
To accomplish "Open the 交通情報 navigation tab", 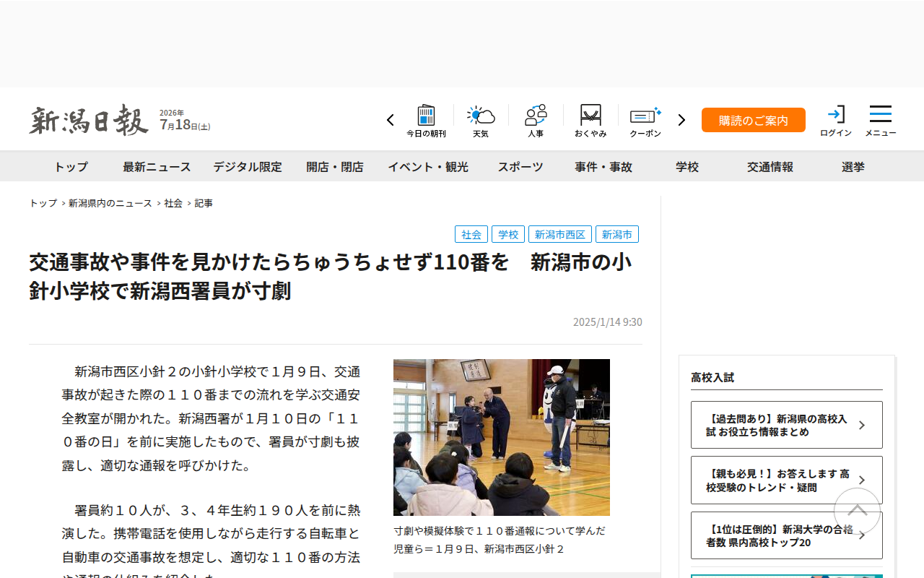I will [x=770, y=167].
